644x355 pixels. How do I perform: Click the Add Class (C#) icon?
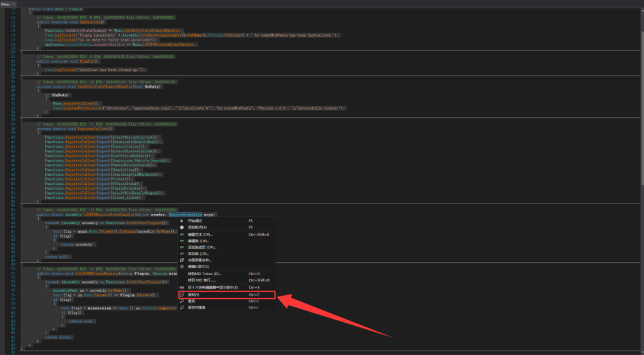click(x=182, y=253)
